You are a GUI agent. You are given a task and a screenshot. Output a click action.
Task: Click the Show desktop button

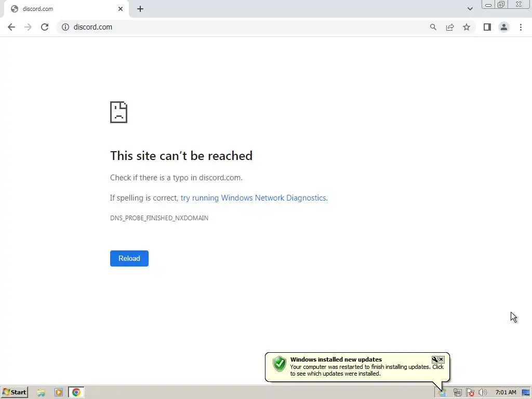[x=526, y=393]
